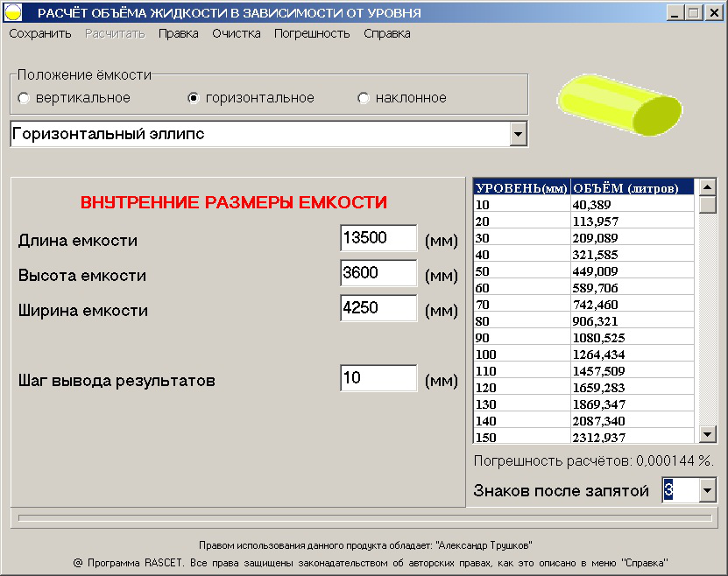Open the Сохранить menu

(x=40, y=34)
